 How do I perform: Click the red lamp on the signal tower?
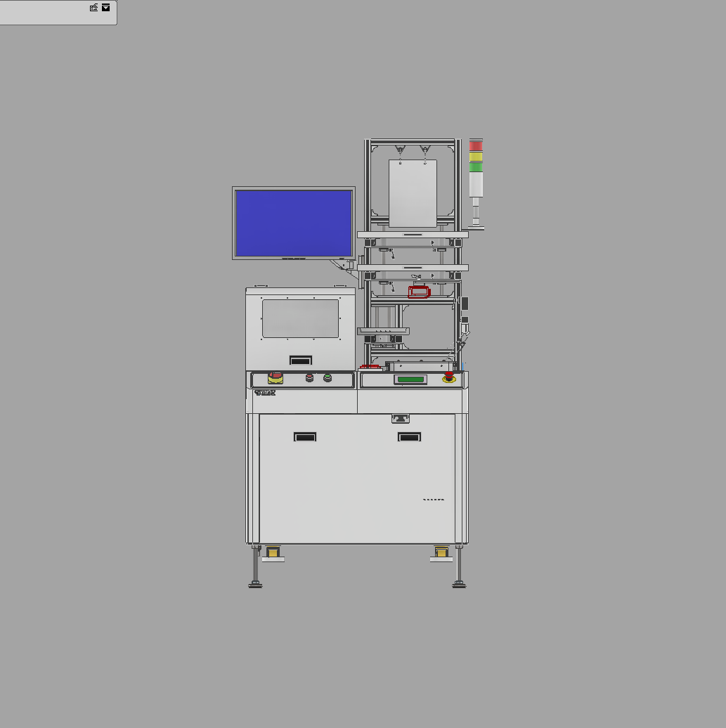coord(476,145)
